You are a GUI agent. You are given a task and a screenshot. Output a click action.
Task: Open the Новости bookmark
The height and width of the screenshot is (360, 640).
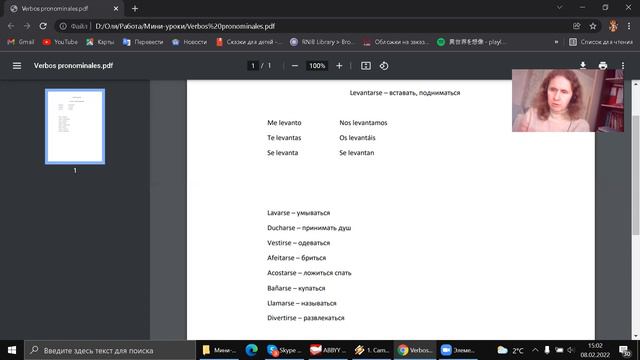pos(189,42)
